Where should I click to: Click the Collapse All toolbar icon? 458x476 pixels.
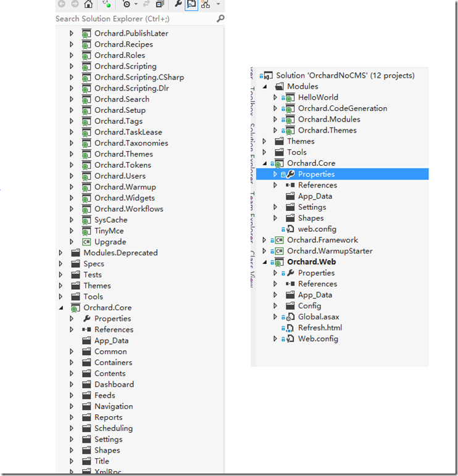point(159,4)
